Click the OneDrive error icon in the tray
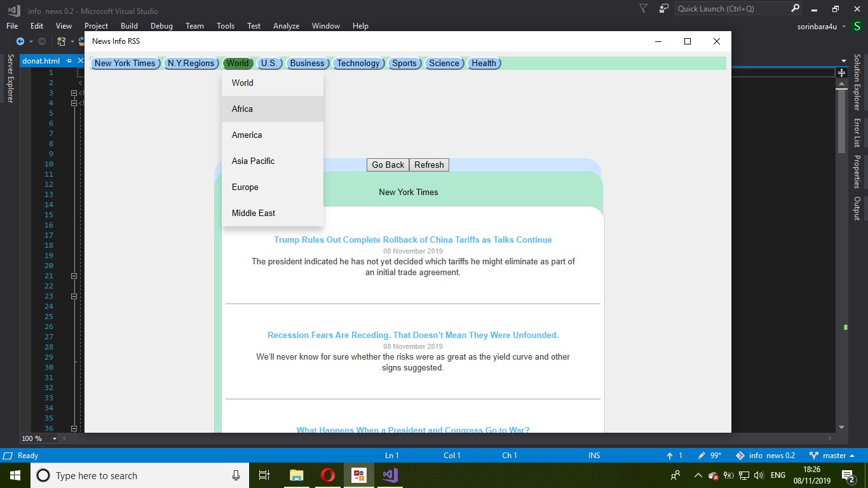The height and width of the screenshot is (488, 868). click(x=714, y=475)
